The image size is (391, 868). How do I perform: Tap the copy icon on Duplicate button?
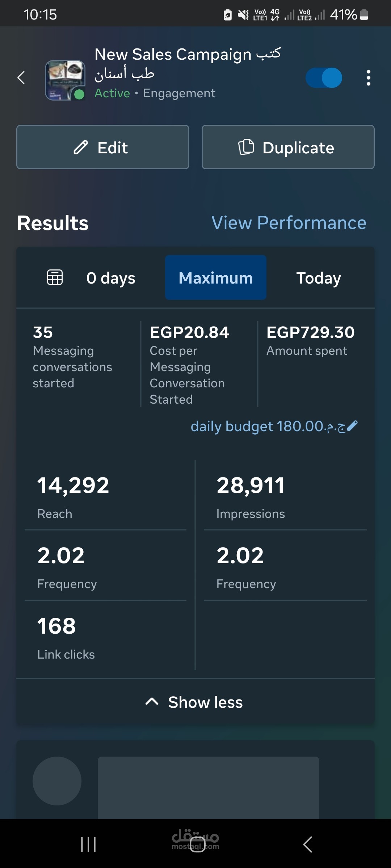(x=246, y=147)
